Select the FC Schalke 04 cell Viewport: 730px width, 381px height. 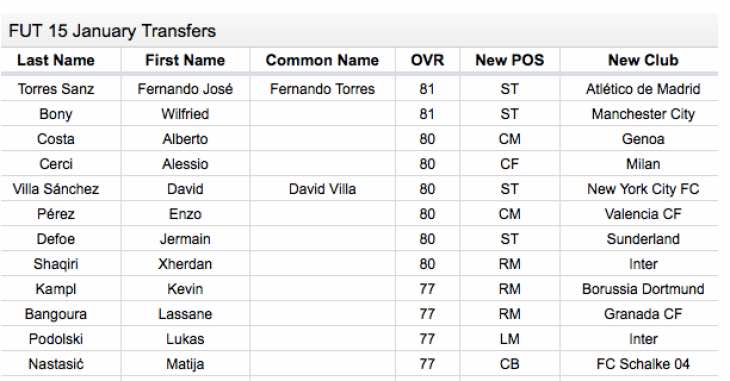pos(643,364)
